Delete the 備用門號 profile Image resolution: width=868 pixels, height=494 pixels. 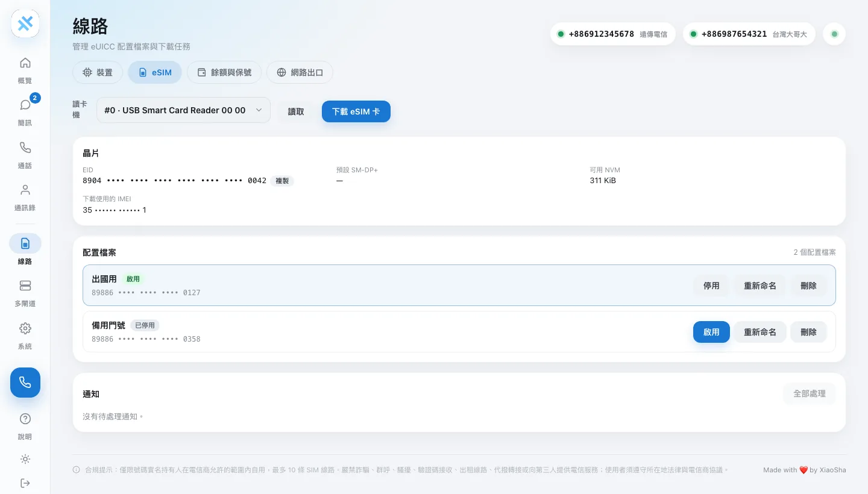(808, 332)
